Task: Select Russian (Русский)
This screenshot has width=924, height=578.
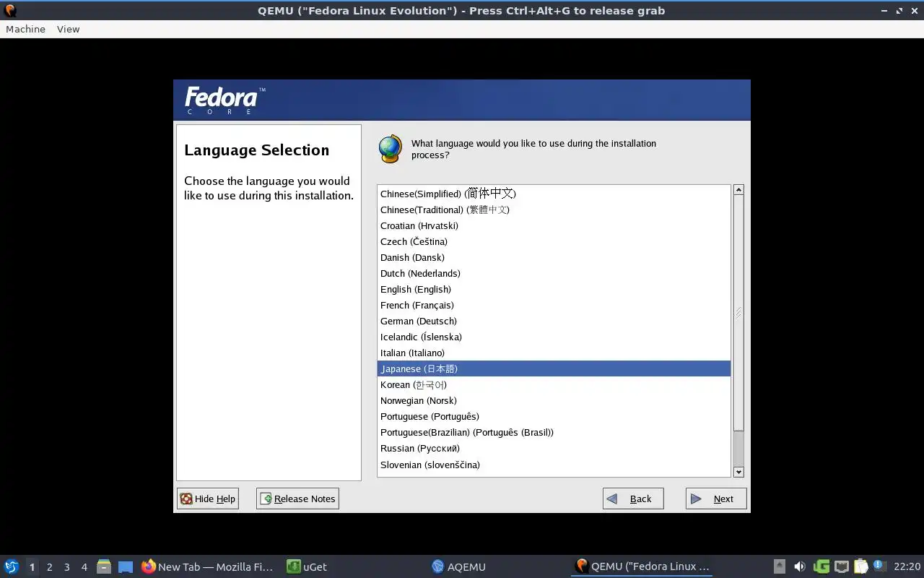Action: 554,448
